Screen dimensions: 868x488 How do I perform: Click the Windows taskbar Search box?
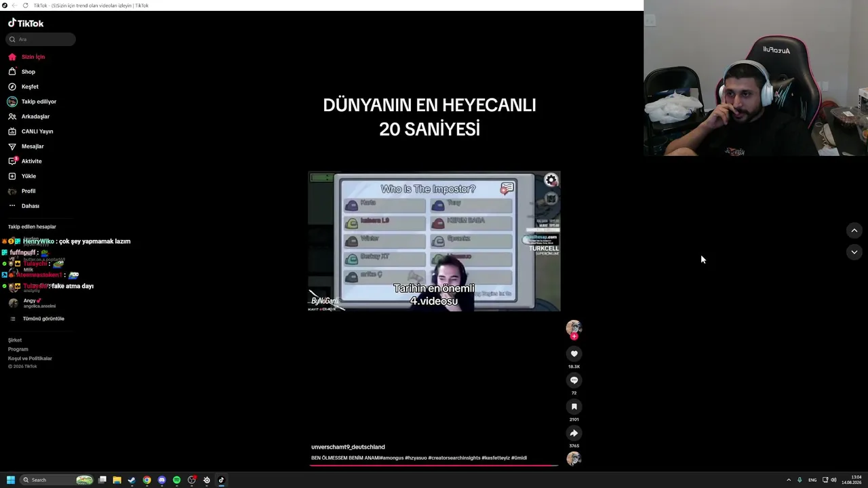click(57, 480)
